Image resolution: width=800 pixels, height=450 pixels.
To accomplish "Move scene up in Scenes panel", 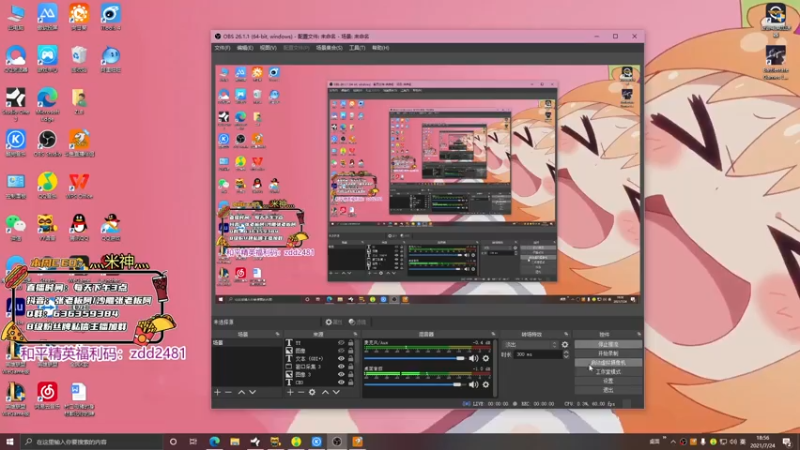I will 241,392.
